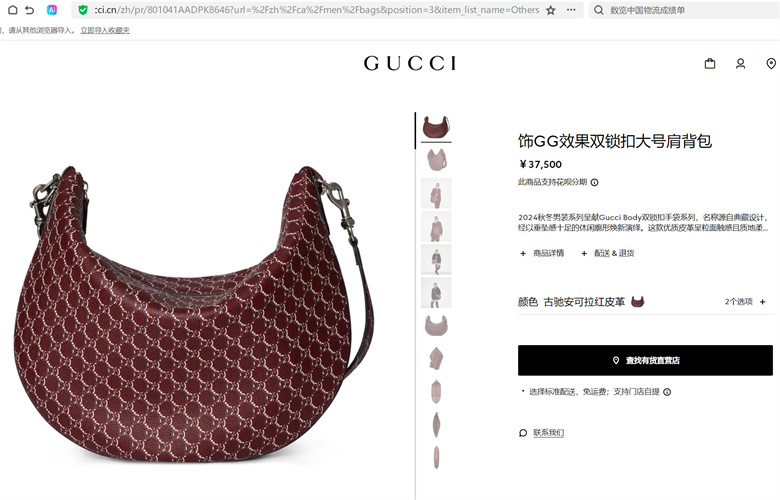The image size is (780, 500).
Task: Open the 联系我们 link
Action: (x=548, y=433)
